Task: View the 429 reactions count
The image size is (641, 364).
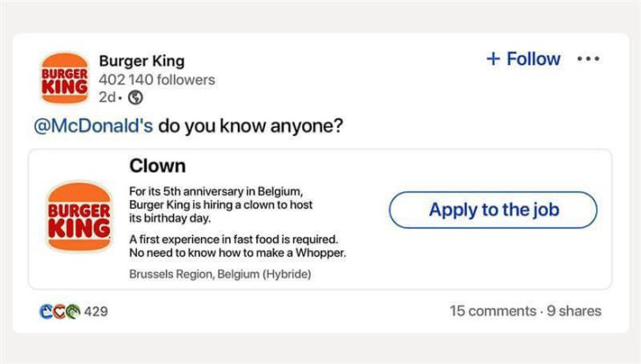Action: click(96, 311)
